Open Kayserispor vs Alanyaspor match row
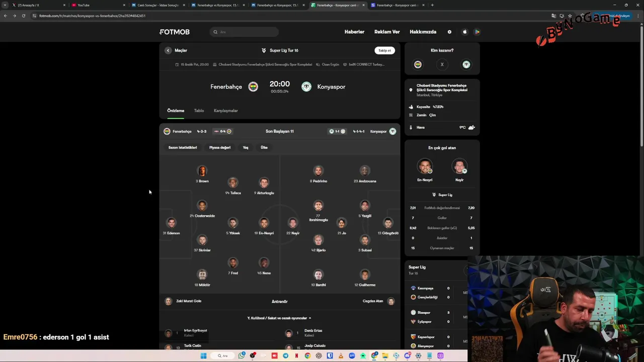Viewport: 644px width, 362px height. pyautogui.click(x=437, y=341)
